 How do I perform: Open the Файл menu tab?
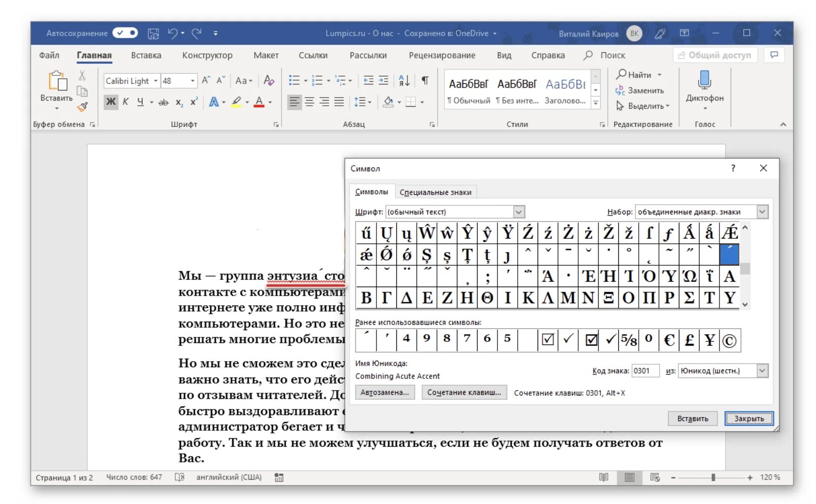pos(49,55)
